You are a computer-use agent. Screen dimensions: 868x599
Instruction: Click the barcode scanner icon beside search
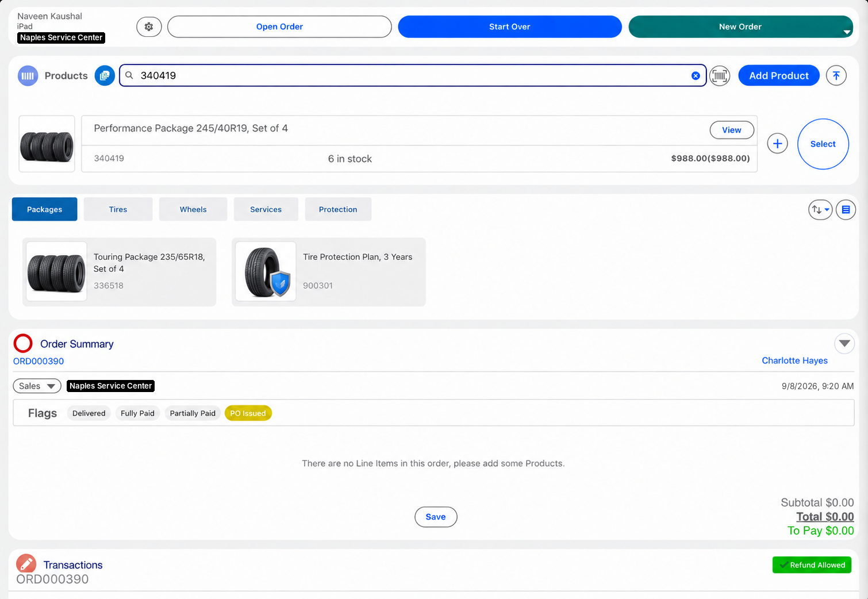click(720, 75)
